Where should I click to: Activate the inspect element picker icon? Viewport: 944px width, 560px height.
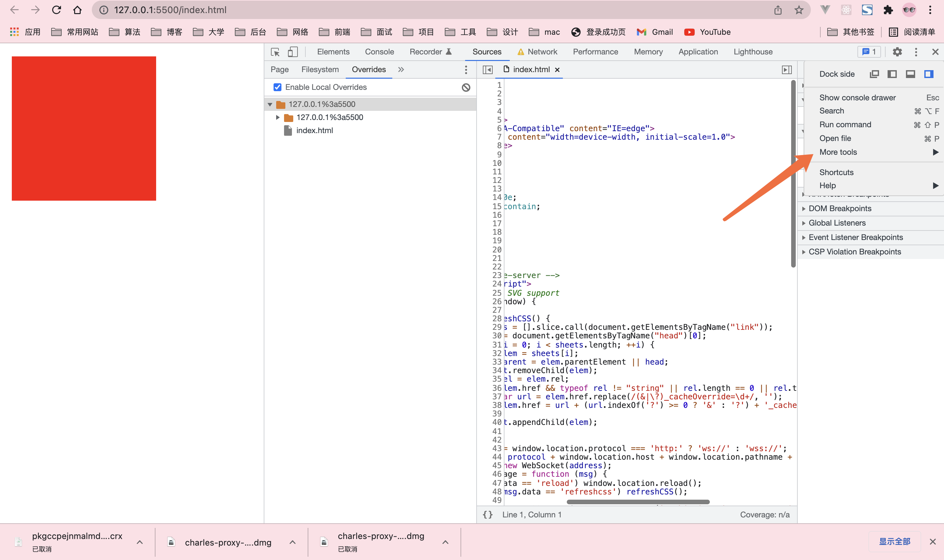[275, 52]
